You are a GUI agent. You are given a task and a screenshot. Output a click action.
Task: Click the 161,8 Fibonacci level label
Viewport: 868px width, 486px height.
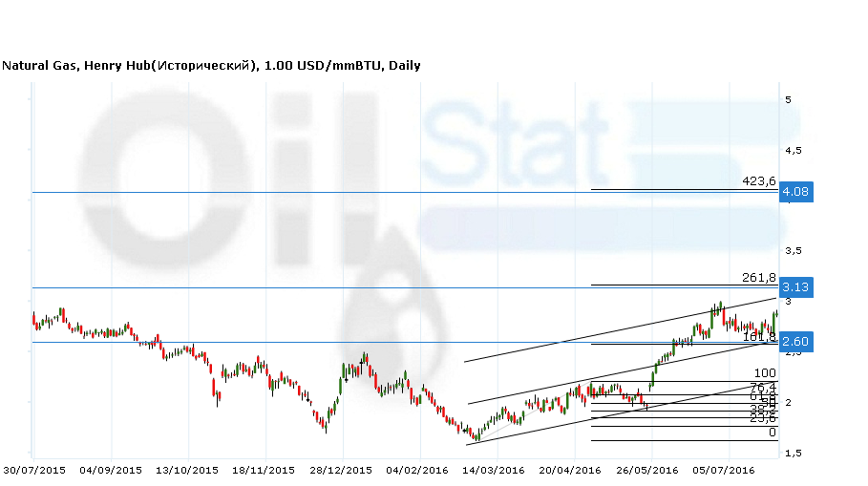point(758,336)
